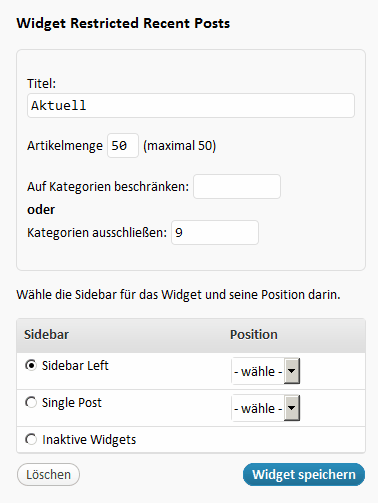The image size is (378, 503).
Task: Open the Single Post position dropdown
Action: (266, 408)
